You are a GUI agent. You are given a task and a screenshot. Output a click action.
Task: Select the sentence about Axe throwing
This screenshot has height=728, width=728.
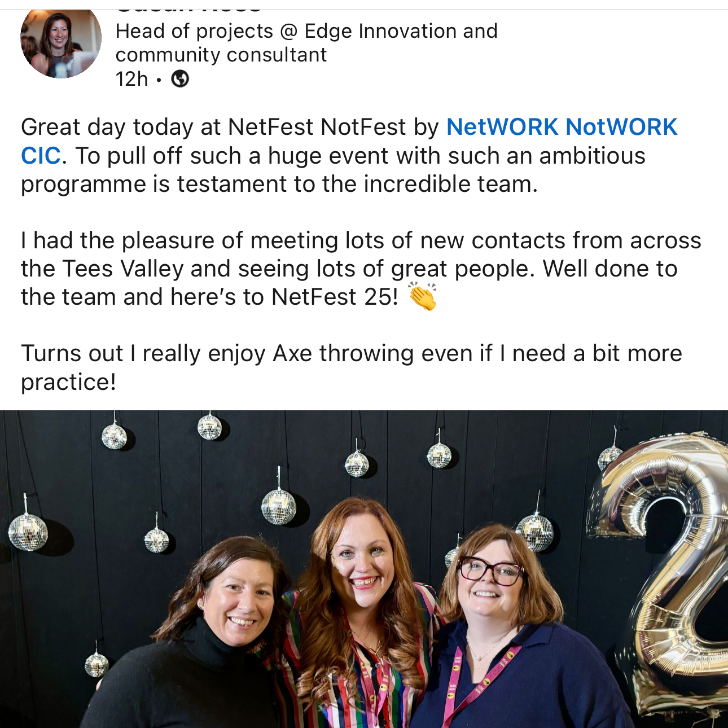pos(352,367)
